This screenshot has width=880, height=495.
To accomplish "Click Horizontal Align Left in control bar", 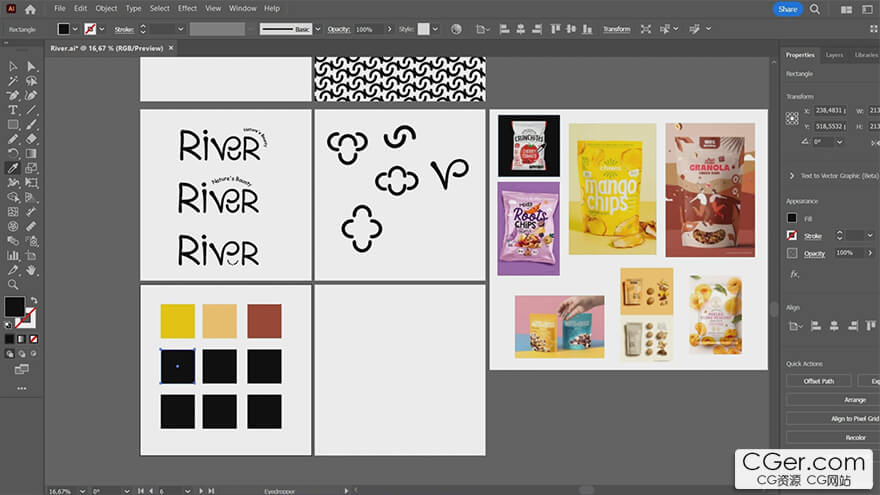I will coord(504,29).
